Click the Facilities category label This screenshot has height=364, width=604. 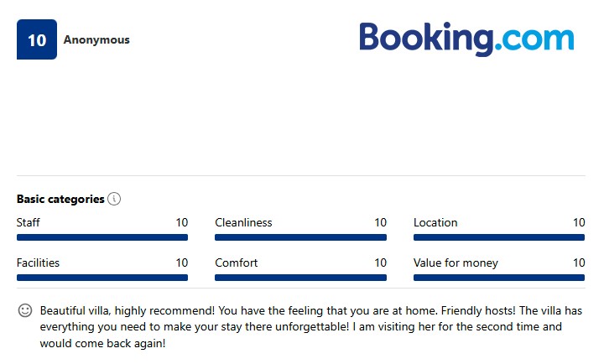point(38,263)
